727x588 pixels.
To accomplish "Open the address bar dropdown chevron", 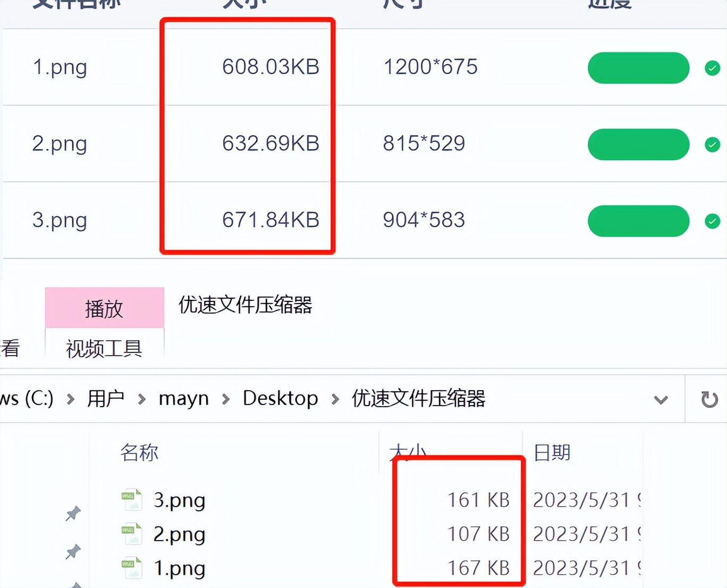I will tap(661, 399).
